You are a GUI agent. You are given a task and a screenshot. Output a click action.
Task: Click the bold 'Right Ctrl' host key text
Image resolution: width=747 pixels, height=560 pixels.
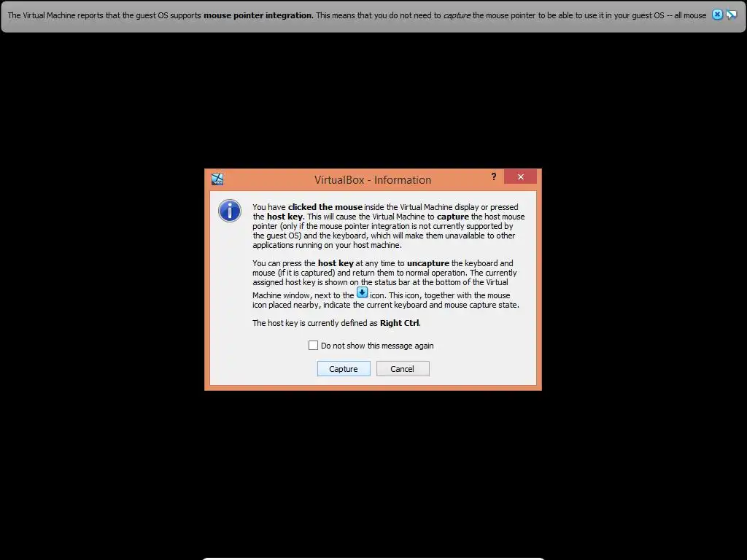coord(399,323)
